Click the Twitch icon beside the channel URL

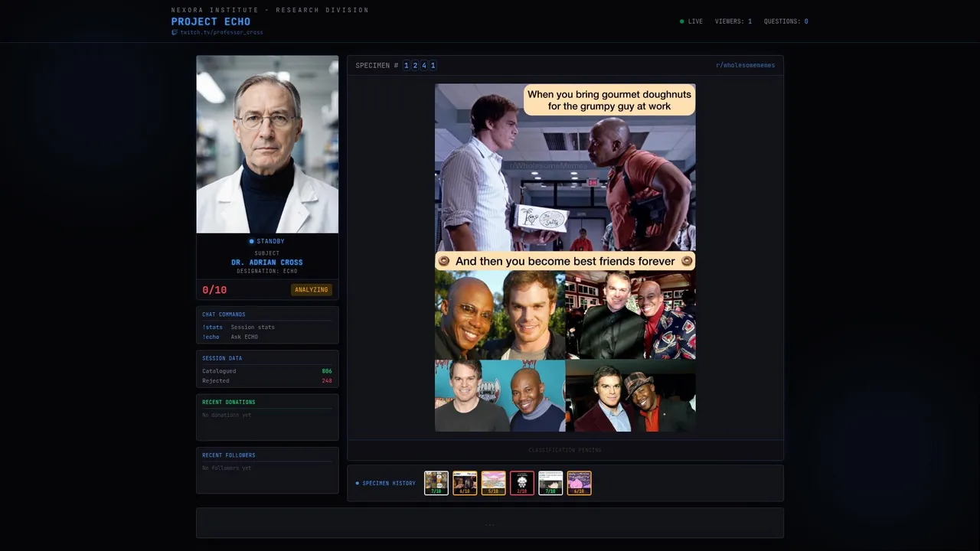175,33
